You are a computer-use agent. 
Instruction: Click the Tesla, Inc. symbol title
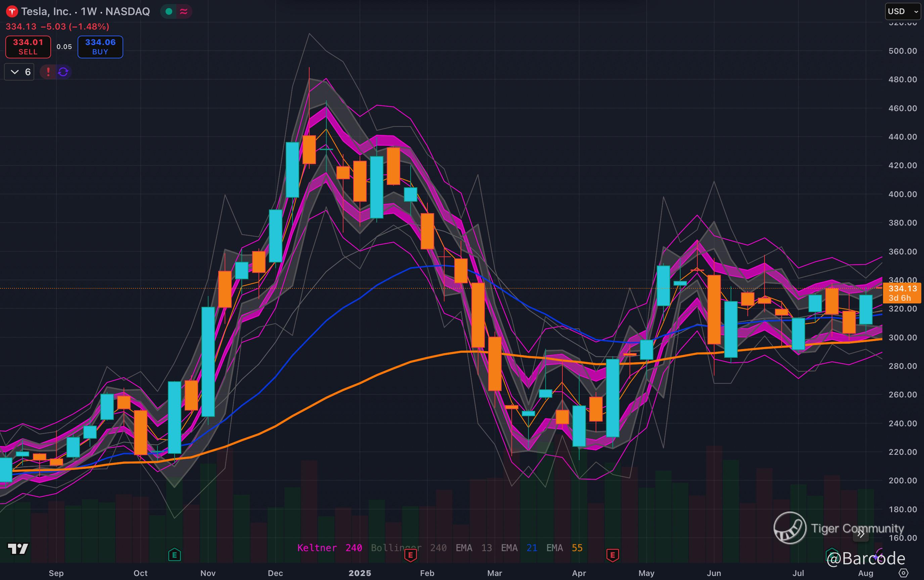click(46, 11)
